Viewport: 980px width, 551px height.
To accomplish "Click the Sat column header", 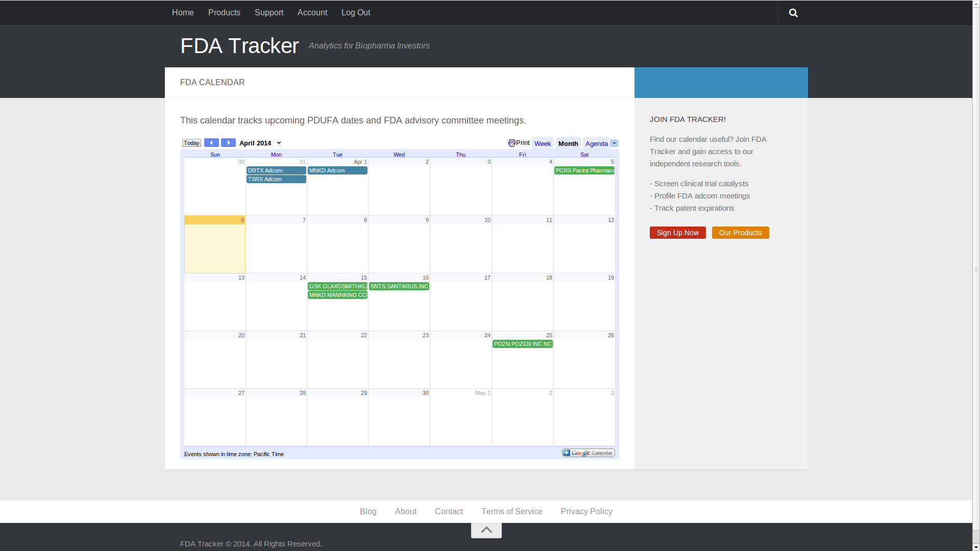I will (x=584, y=155).
